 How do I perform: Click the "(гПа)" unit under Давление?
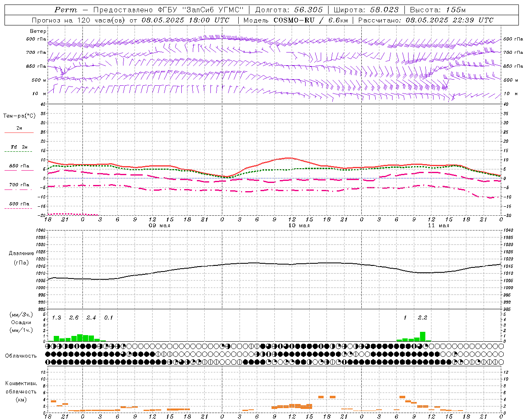click(x=21, y=263)
